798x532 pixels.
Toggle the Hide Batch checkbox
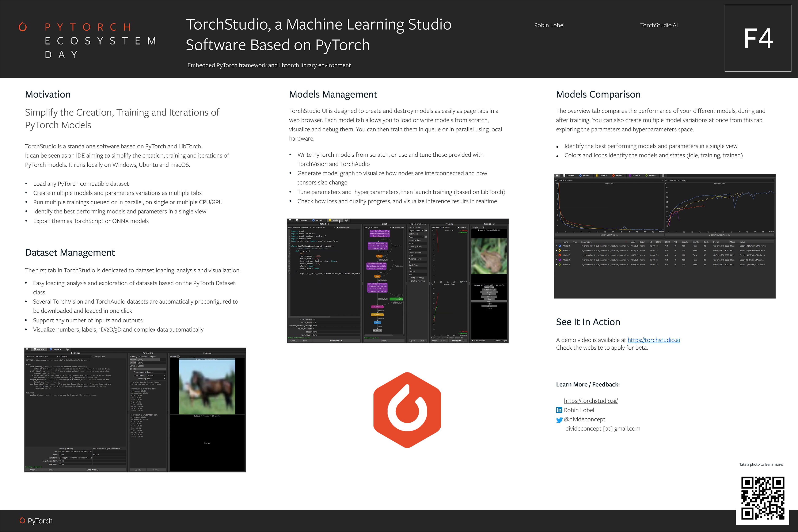[x=393, y=228]
